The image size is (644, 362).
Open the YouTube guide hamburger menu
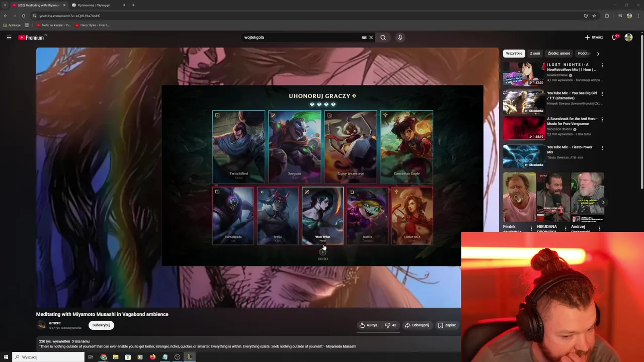point(9,37)
